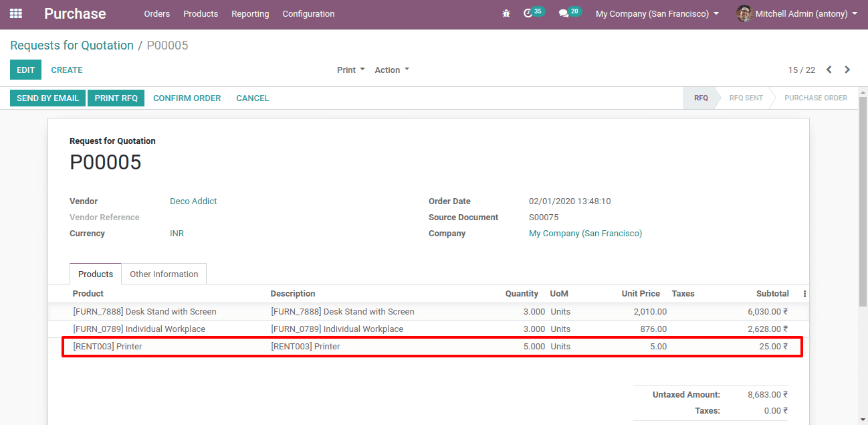Open the debug bug icon

click(506, 13)
